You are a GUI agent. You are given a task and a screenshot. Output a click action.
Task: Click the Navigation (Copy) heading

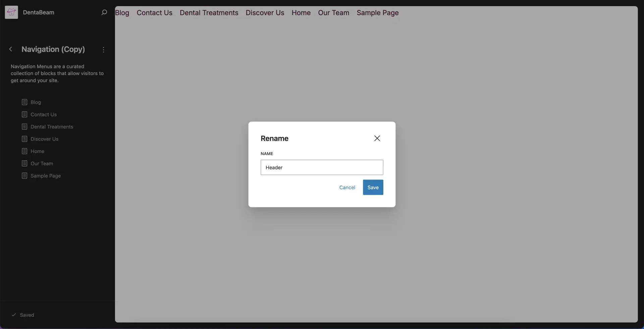pos(53,49)
